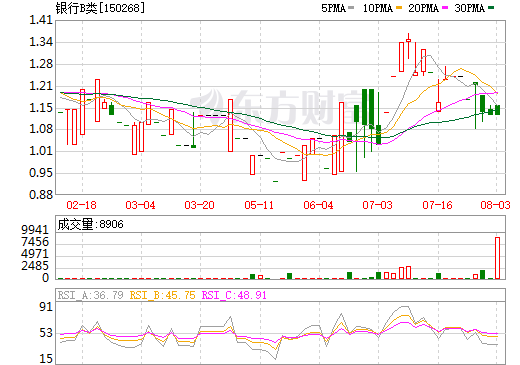
Task: Select the 银行B类[150268] chart title
Action: click(100, 8)
